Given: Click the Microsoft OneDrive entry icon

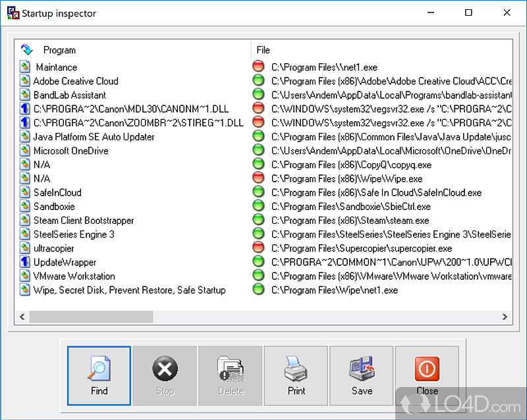Looking at the screenshot, I should click(x=24, y=151).
